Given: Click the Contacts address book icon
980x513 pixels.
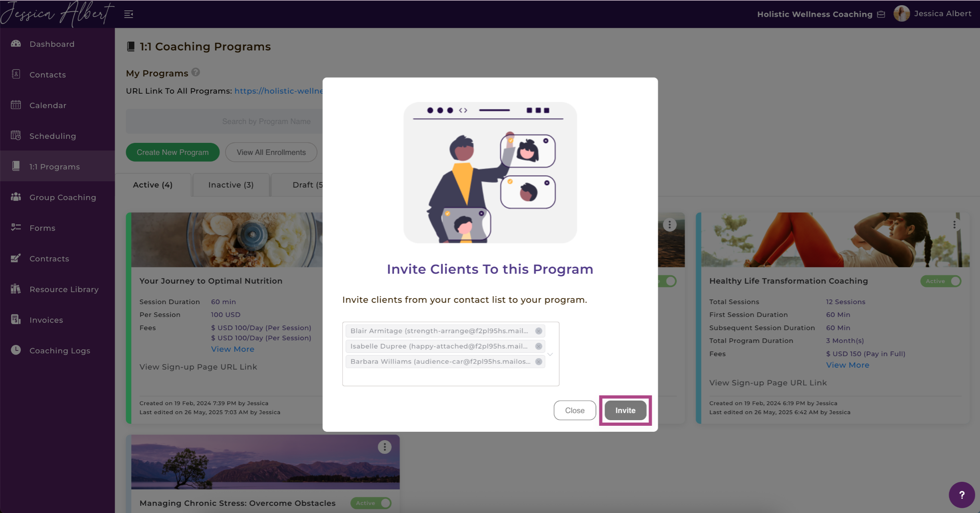Looking at the screenshot, I should tap(16, 74).
